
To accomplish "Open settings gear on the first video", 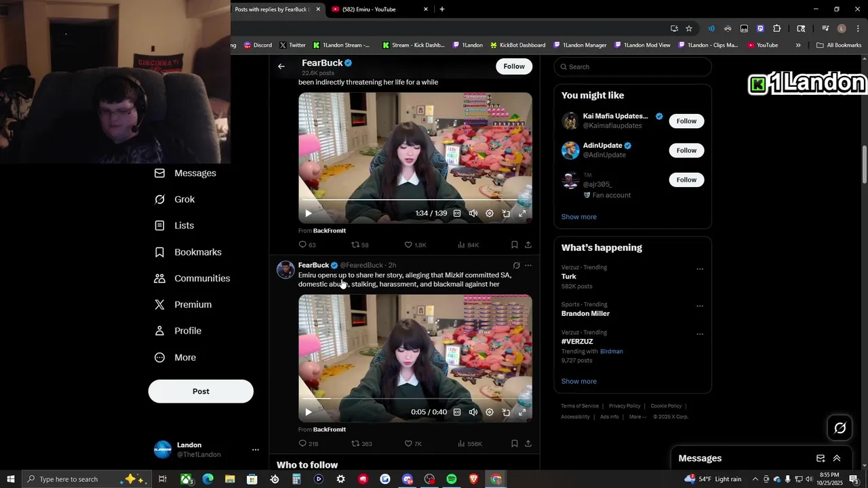I will (490, 213).
